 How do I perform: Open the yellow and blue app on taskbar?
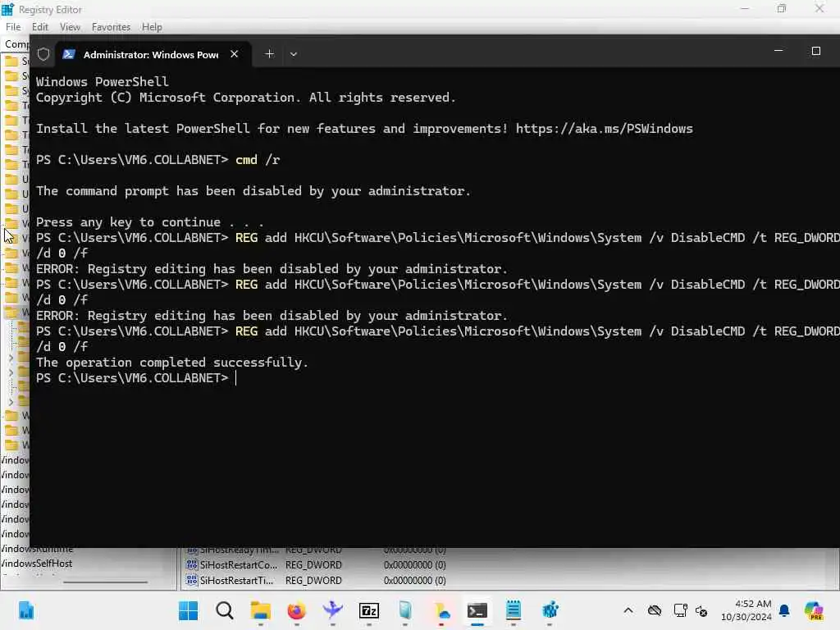pyautogui.click(x=441, y=610)
